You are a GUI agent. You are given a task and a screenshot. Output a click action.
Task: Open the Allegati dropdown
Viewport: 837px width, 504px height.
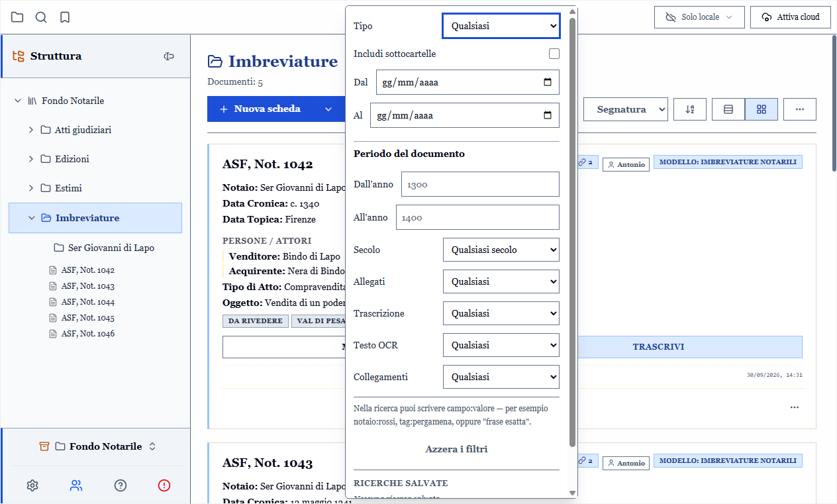(501, 281)
